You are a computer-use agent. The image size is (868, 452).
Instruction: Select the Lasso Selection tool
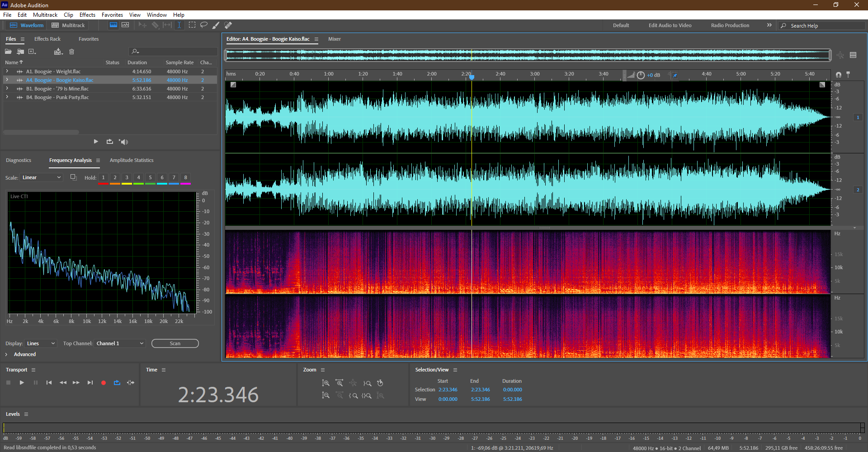(x=204, y=25)
